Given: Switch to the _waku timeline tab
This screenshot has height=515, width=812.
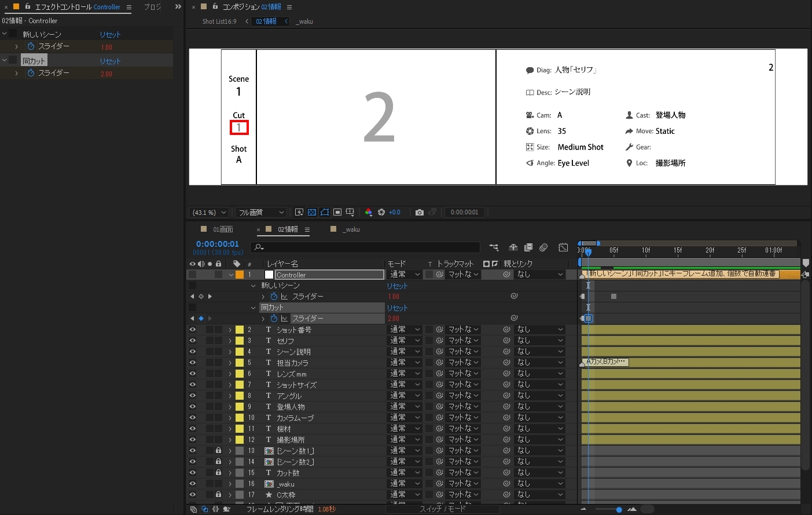Looking at the screenshot, I should coord(352,229).
